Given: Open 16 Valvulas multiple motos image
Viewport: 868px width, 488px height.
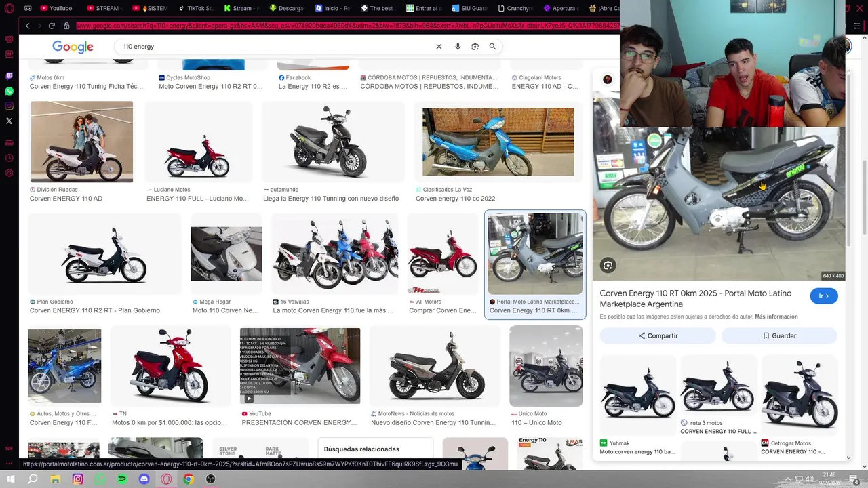Looking at the screenshot, I should (335, 253).
